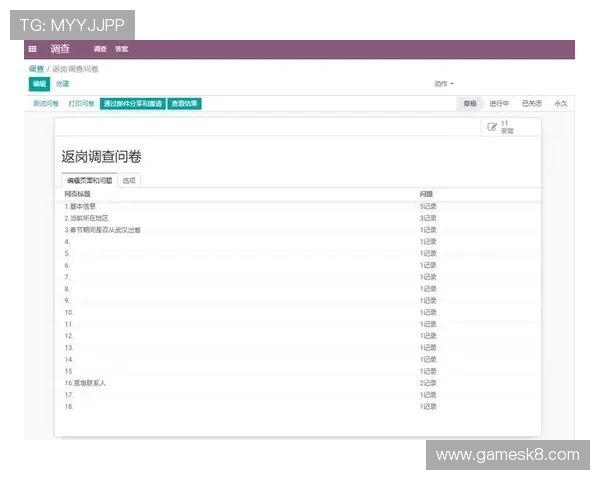This screenshot has height=480, width=600.
Task: Click '5记录' in the 基本信息 row
Action: click(x=428, y=207)
